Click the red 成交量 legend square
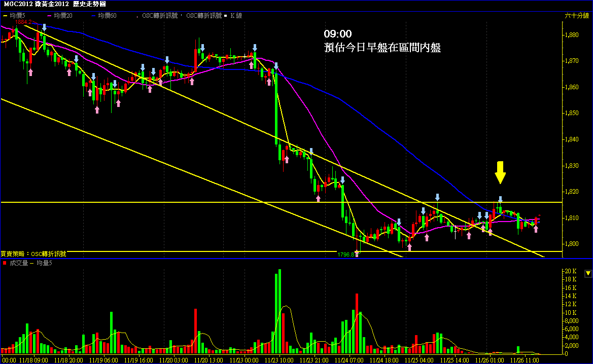Screen dimensions: 593x364 (x=5, y=263)
